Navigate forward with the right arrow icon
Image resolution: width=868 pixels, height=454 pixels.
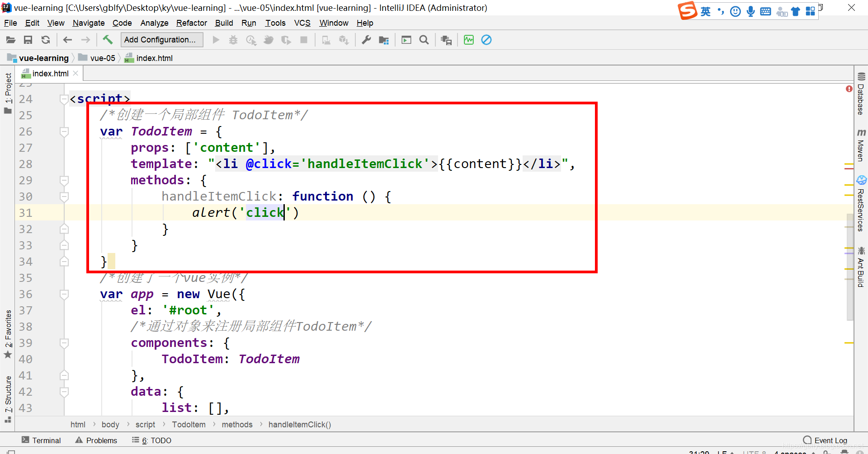(85, 40)
